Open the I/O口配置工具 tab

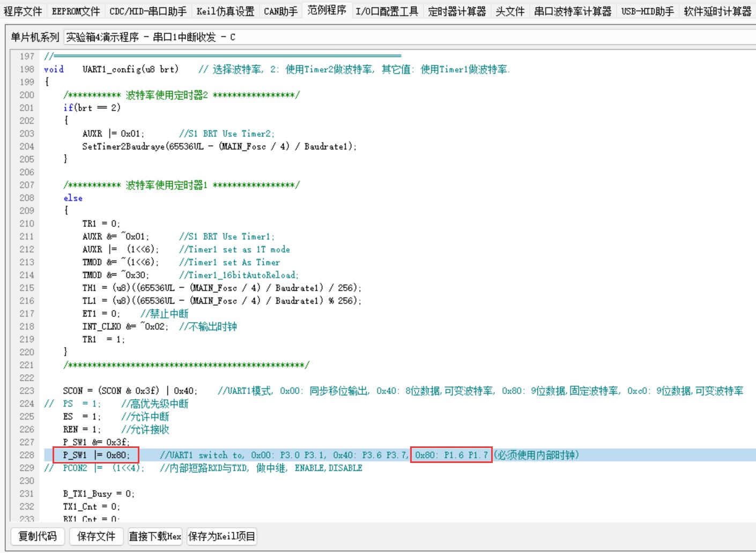pos(387,11)
